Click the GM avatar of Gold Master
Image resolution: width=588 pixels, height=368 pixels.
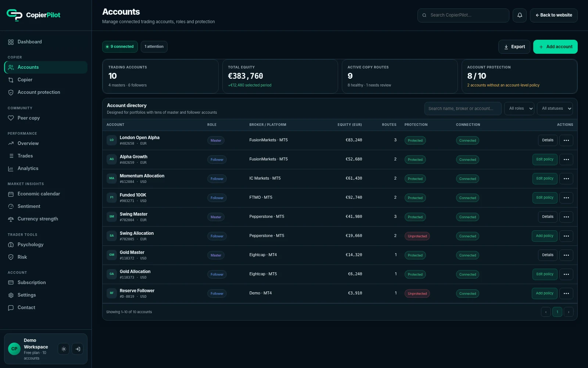point(112,255)
